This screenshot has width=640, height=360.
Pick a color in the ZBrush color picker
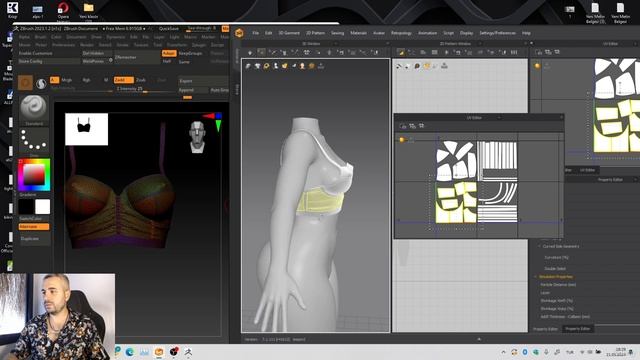[x=34, y=175]
